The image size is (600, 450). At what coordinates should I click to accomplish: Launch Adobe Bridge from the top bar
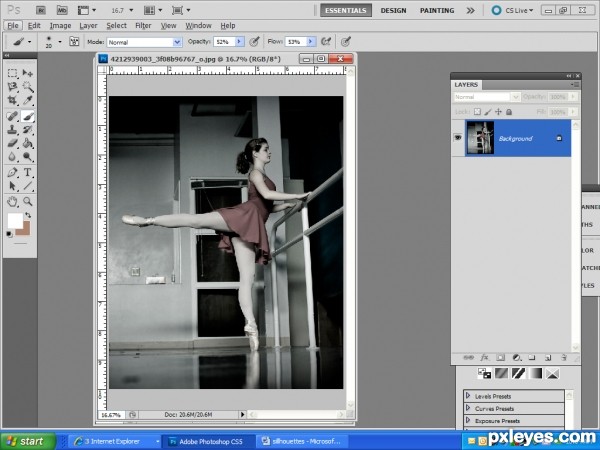click(41, 10)
